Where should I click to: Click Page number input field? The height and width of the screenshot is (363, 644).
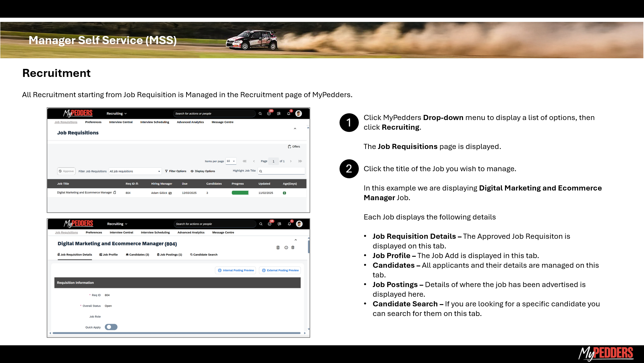(274, 161)
